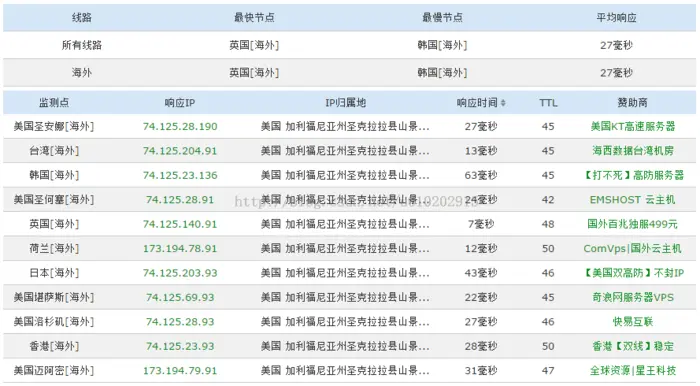Image resolution: width=700 pixels, height=386 pixels.
Task: Select monitoring point 荷兰[海外]
Action: coord(54,249)
